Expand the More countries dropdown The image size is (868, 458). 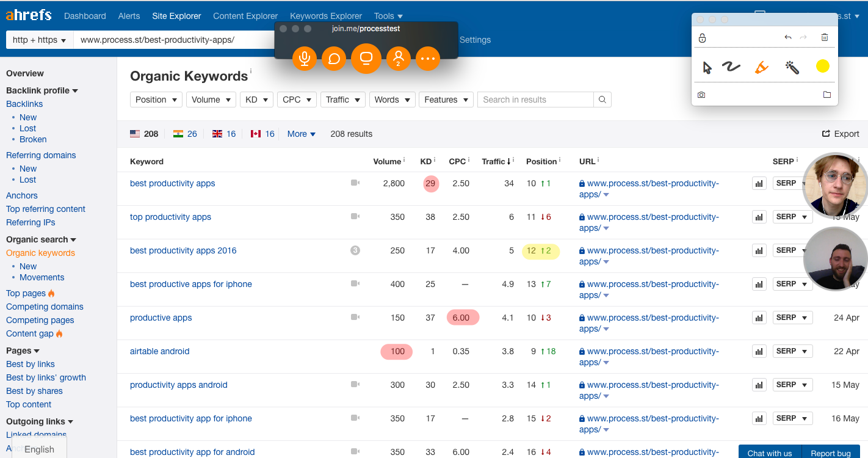click(302, 134)
